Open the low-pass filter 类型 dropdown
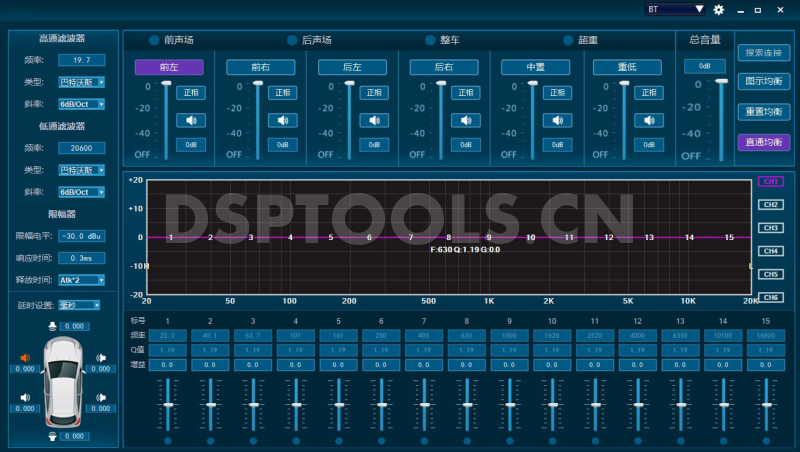Screen dimensions: 800x452 point(82,170)
